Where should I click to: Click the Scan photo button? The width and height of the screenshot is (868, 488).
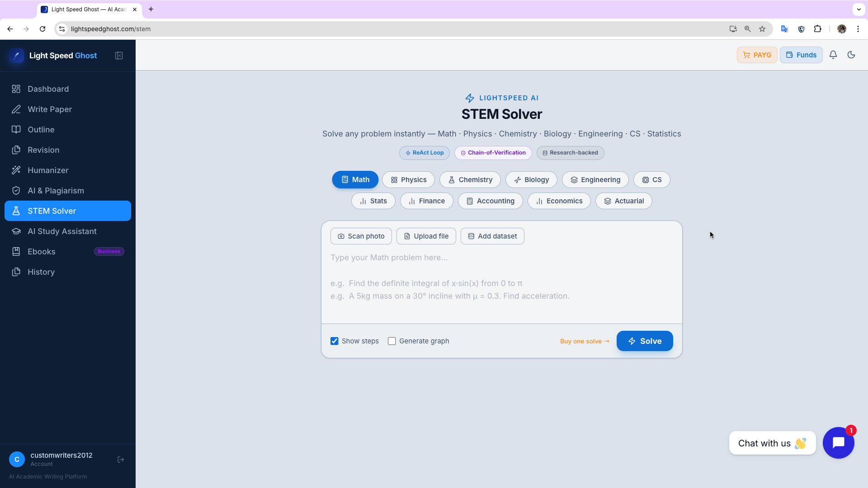coord(361,236)
